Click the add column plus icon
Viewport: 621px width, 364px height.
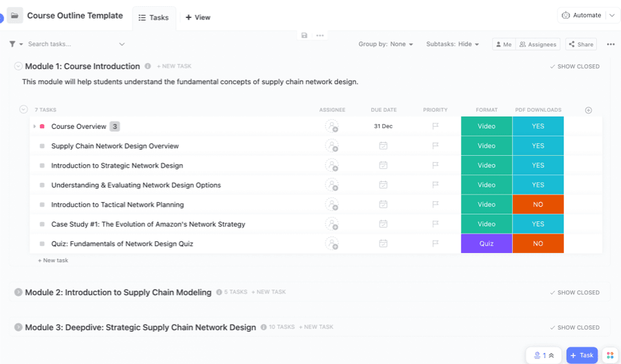click(x=589, y=110)
